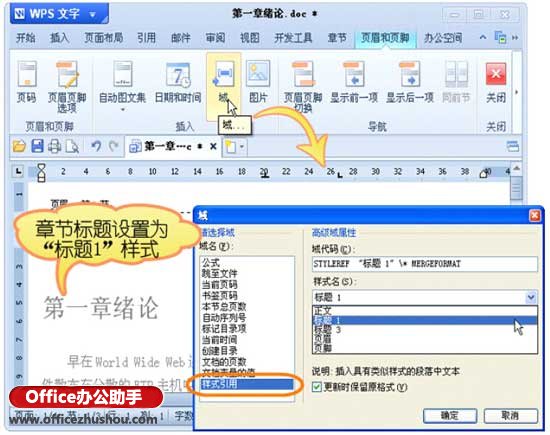Image resolution: width=550 pixels, height=435 pixels.
Task: Close the 第一章 document tab
Action: point(213,146)
